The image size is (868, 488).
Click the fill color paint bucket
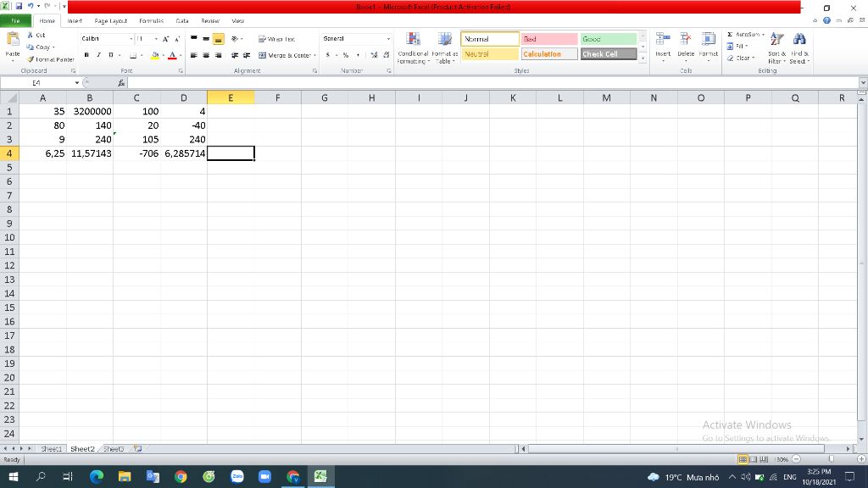click(155, 55)
